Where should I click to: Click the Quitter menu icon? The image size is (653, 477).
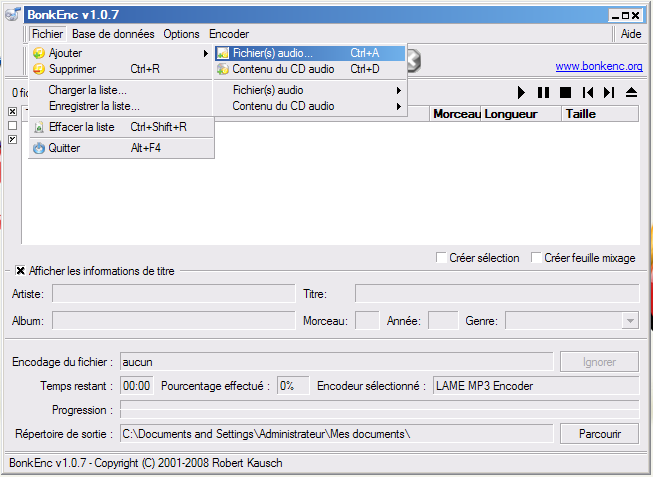(x=39, y=148)
